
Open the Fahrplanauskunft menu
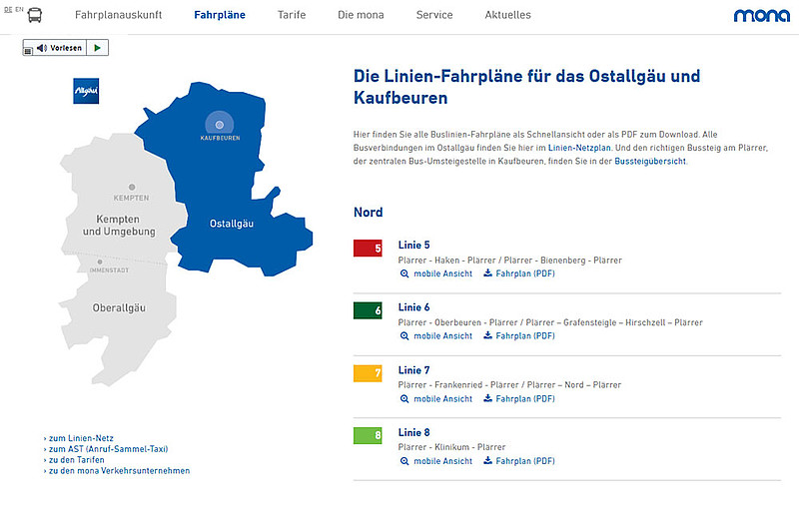click(118, 15)
